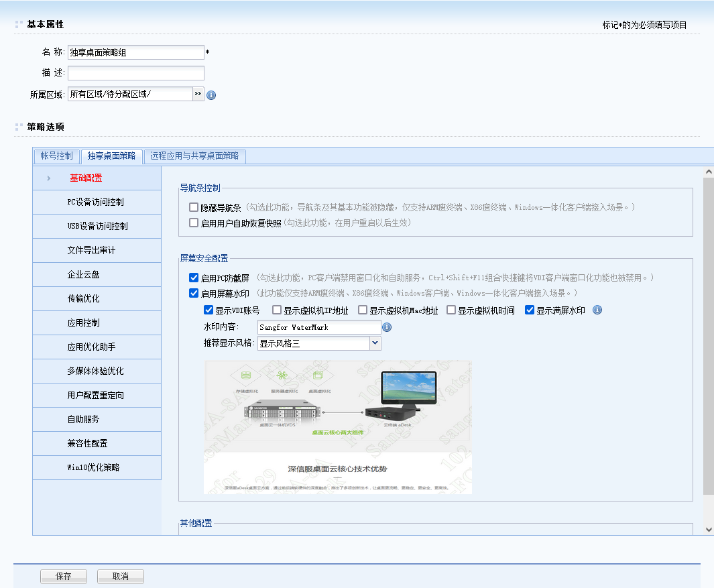Click the 保存 button
714x588 pixels.
coord(64,577)
